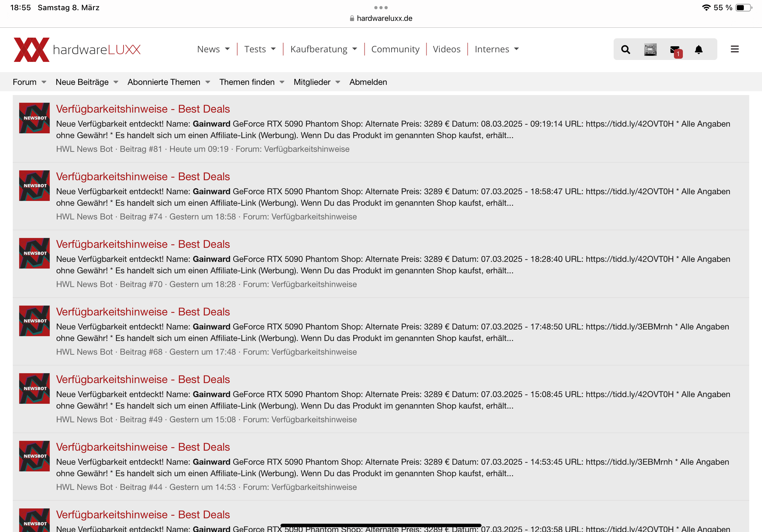The width and height of the screenshot is (762, 532).
Task: Go to the Videos menu item
Action: click(x=446, y=49)
